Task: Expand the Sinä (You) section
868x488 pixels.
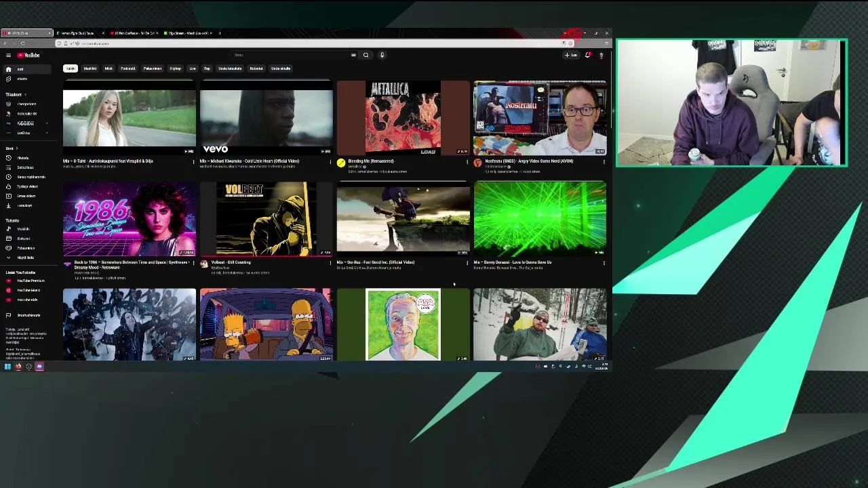Action: coord(11,148)
